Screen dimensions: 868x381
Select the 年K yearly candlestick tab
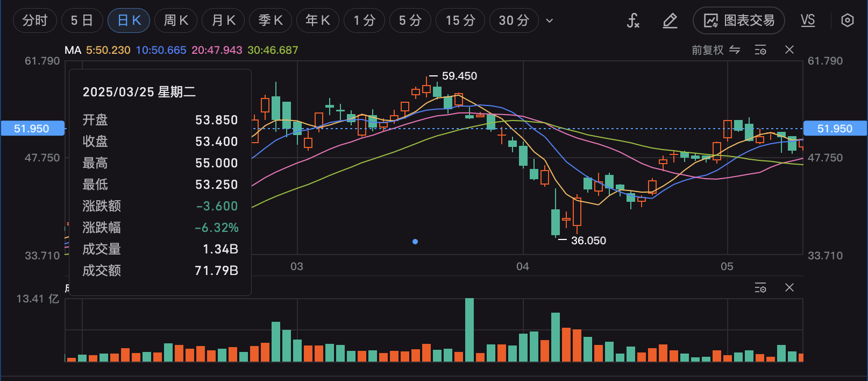pyautogui.click(x=318, y=21)
